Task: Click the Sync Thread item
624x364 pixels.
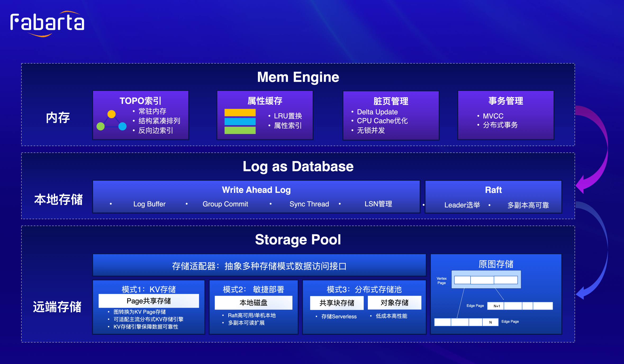Action: click(x=309, y=204)
